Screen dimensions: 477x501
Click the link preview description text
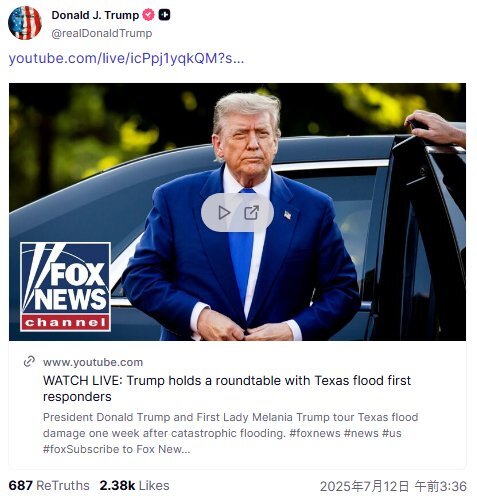point(230,433)
